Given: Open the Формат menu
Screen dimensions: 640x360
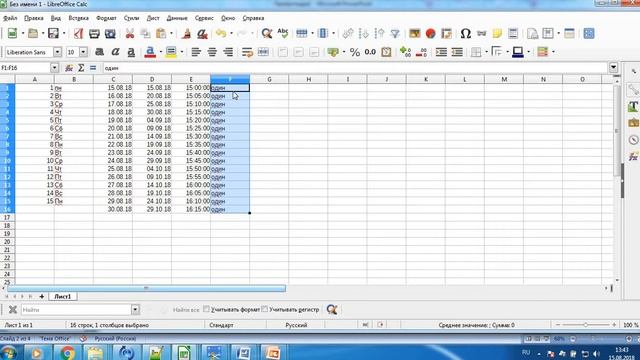Looking at the screenshot, I should point(106,18).
